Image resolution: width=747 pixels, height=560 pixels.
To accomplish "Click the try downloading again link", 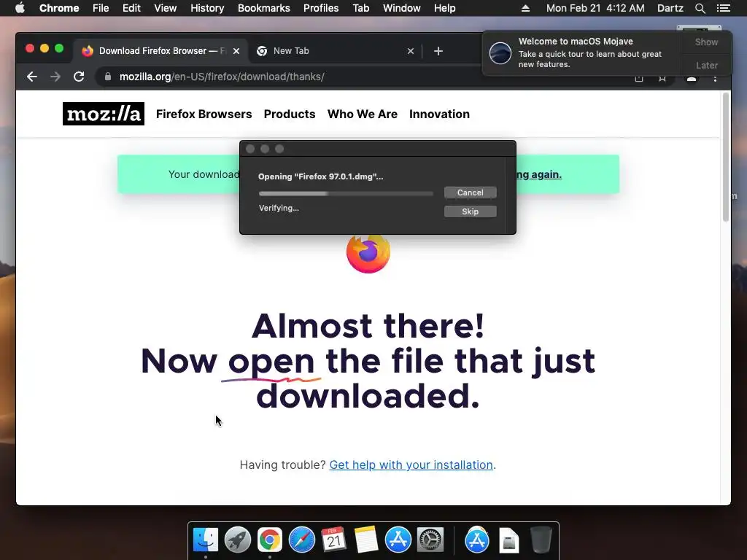I will click(x=539, y=174).
